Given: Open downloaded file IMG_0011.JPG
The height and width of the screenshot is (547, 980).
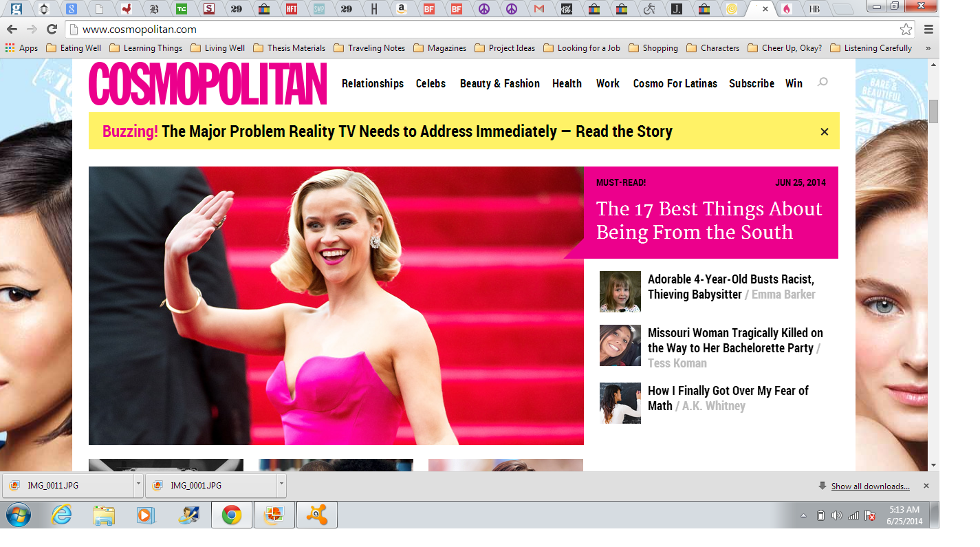Looking at the screenshot, I should [x=69, y=486].
